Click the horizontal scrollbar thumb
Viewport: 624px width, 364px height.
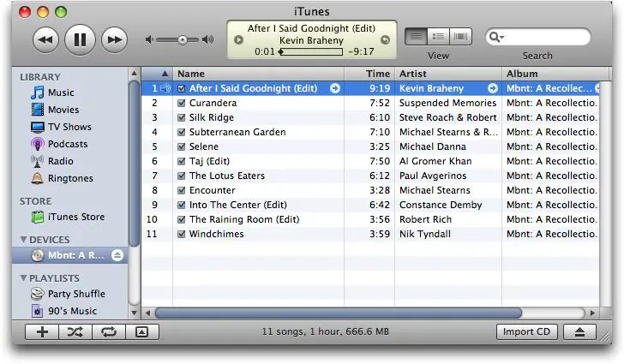[x=339, y=313]
